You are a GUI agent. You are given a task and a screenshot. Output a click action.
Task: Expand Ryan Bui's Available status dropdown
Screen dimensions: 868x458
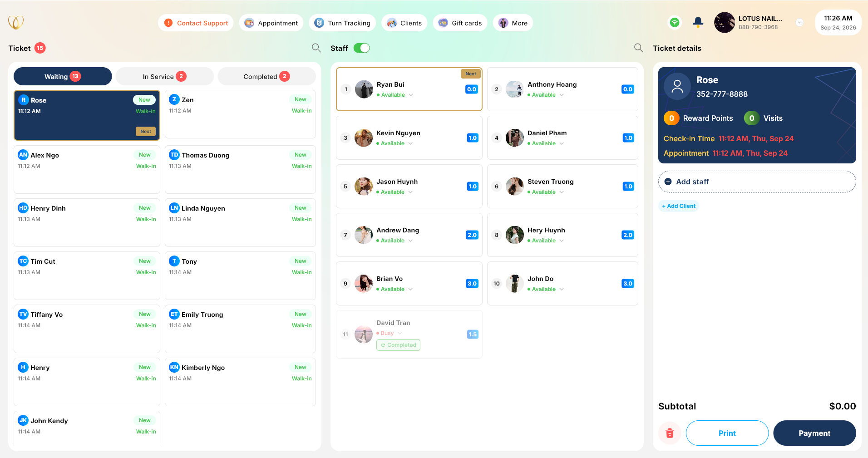(411, 95)
